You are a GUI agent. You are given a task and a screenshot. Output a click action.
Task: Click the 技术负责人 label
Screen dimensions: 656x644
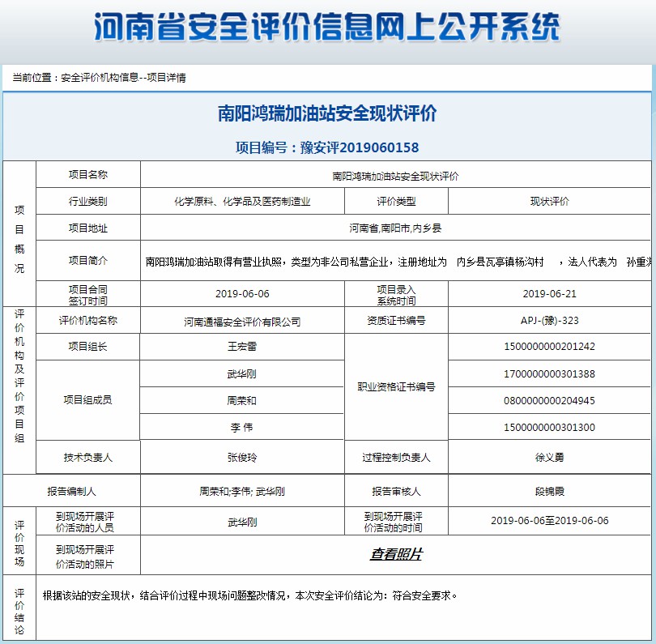coord(87,458)
